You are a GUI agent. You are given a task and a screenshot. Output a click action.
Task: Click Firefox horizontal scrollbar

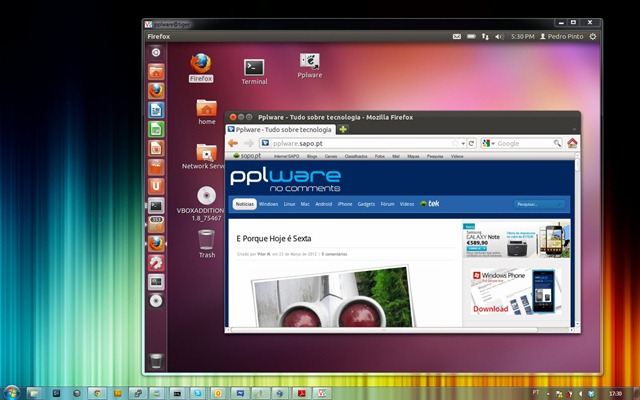pos(384,330)
